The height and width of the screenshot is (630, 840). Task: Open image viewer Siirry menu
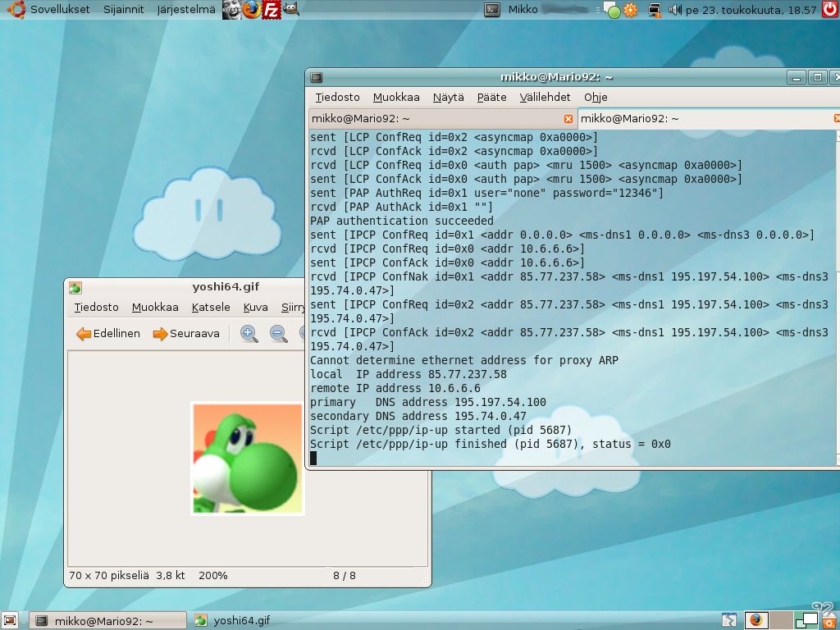pos(293,307)
